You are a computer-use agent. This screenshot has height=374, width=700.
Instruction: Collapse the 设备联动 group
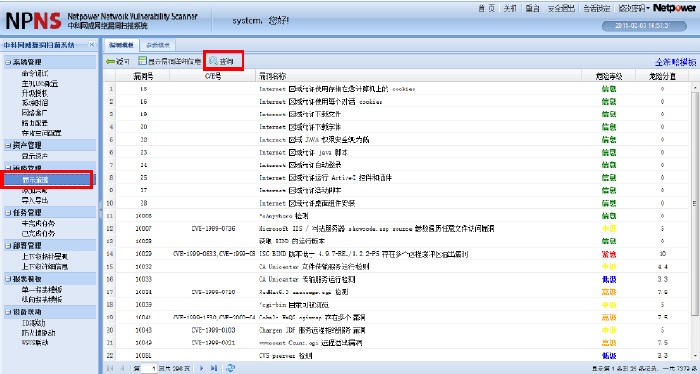[x=8, y=312]
